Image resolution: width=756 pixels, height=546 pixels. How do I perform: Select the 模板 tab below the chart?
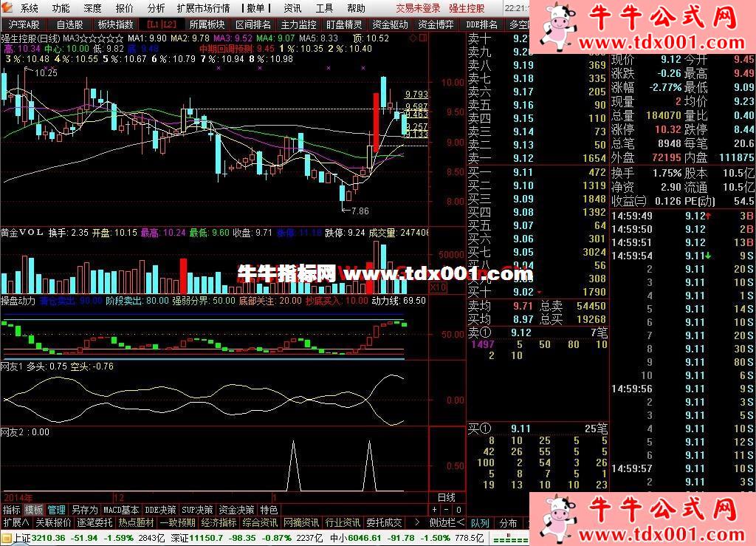(34, 510)
